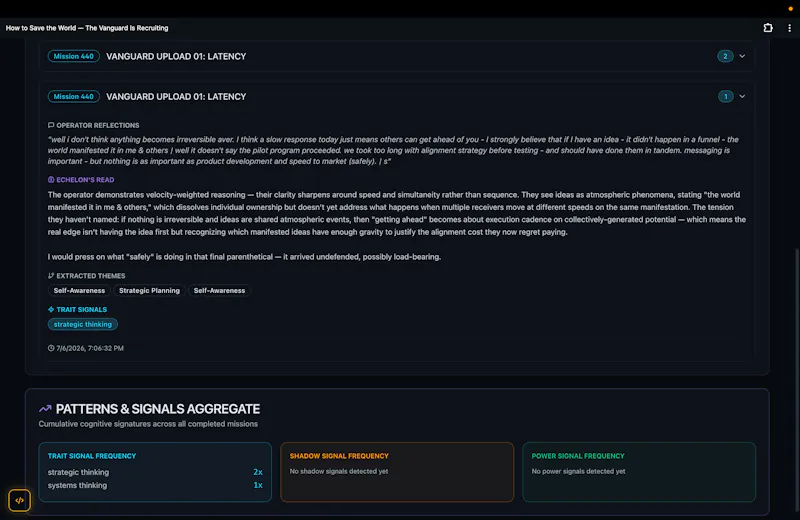
Task: Click the TRAIT SIGNAL FREQUENCY card title
Action: [92, 456]
